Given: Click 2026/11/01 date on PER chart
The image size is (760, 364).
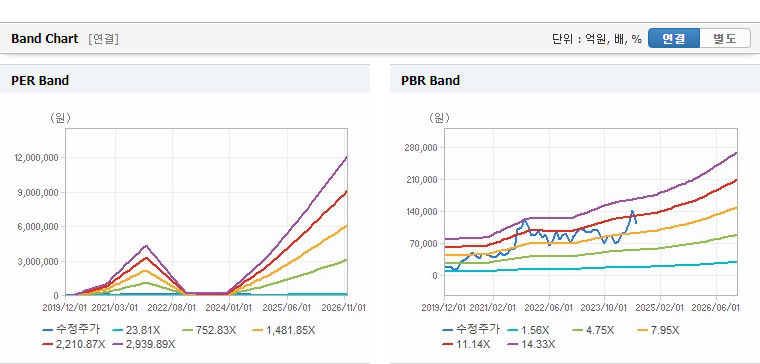Looking at the screenshot, I should coord(344,308).
